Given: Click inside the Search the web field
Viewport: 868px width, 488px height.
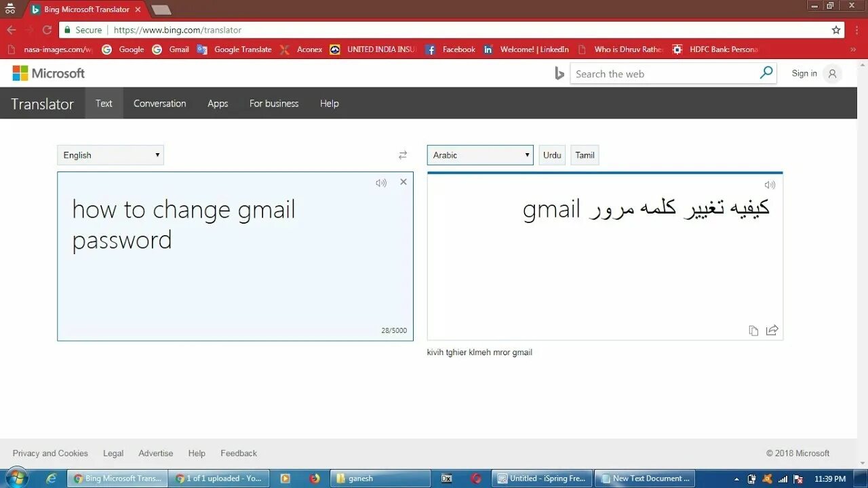Looking at the screenshot, I should click(665, 74).
